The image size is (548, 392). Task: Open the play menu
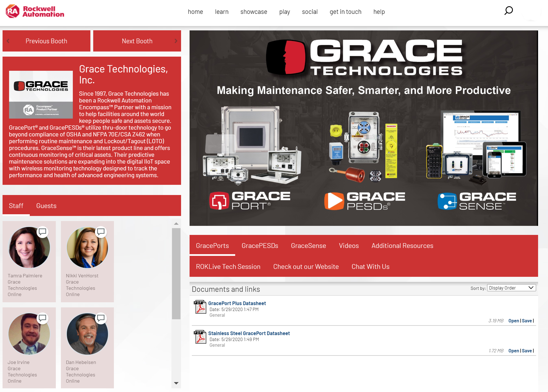[x=284, y=12]
